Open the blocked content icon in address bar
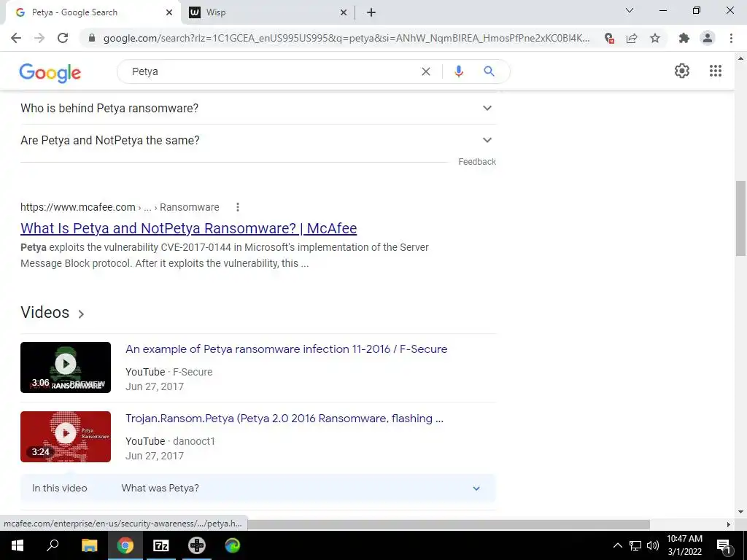Screen dimensions: 747x560 pyautogui.click(x=609, y=38)
